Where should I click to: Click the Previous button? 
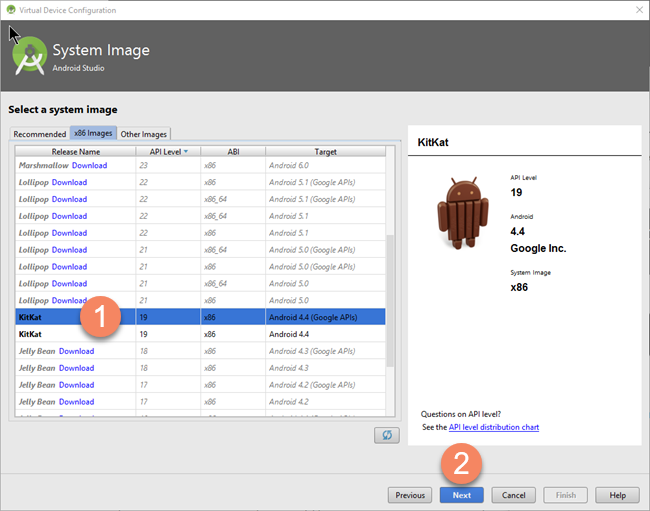coord(410,495)
